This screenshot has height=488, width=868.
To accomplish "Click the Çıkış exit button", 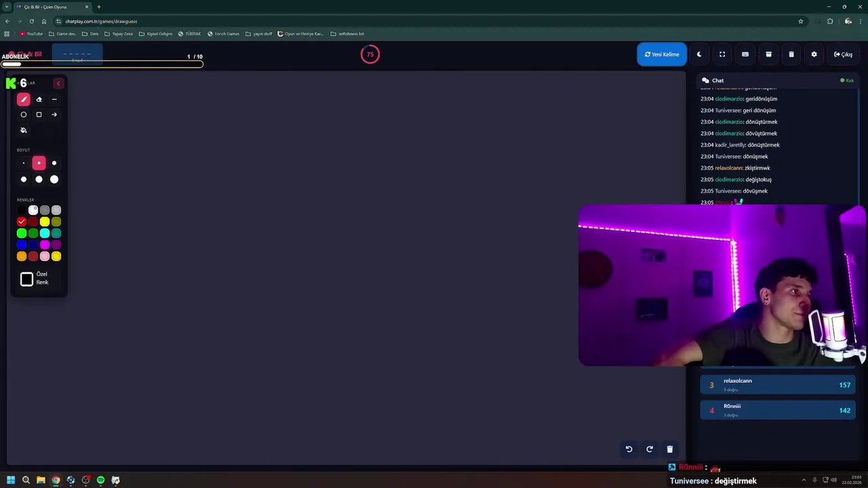I will 844,54.
